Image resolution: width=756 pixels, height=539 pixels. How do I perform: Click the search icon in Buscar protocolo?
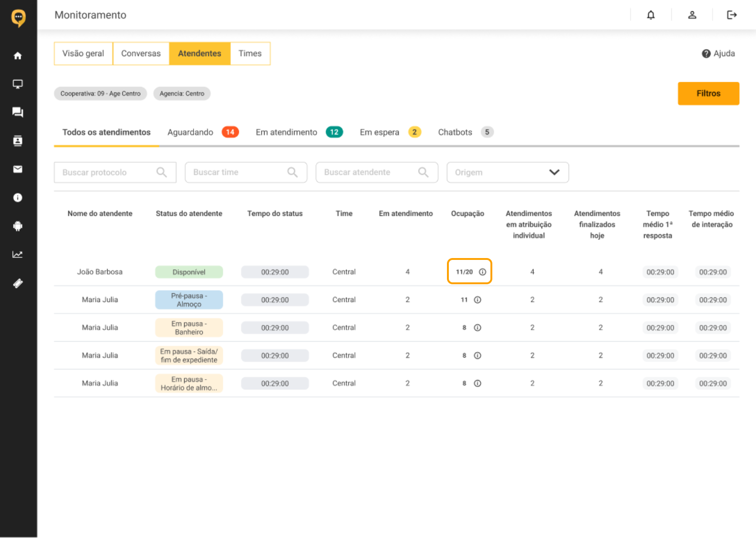162,172
